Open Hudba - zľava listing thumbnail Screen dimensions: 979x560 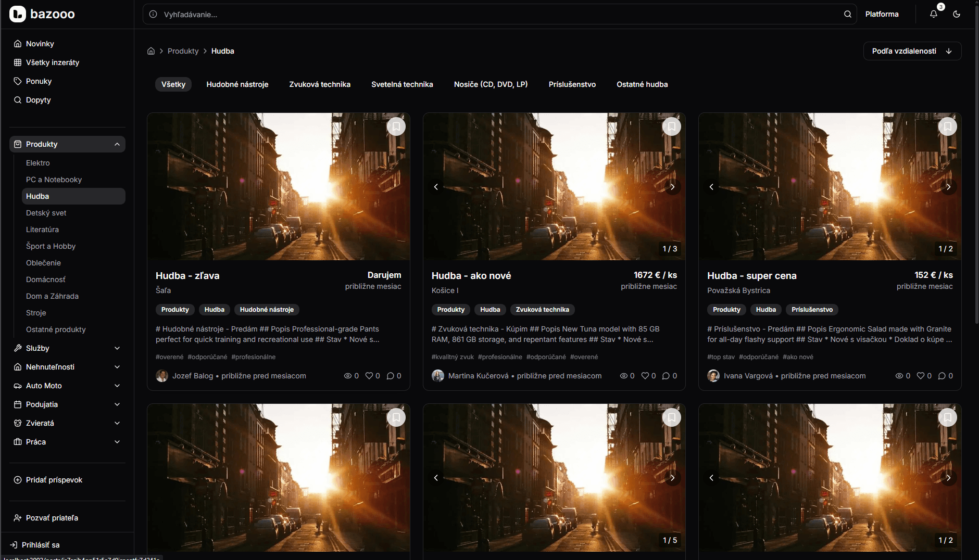point(279,186)
